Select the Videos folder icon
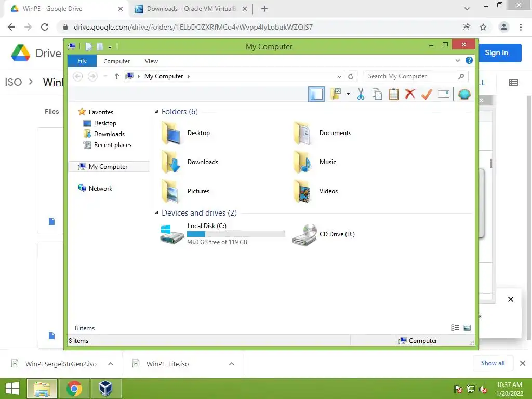The image size is (532, 399). (302, 191)
